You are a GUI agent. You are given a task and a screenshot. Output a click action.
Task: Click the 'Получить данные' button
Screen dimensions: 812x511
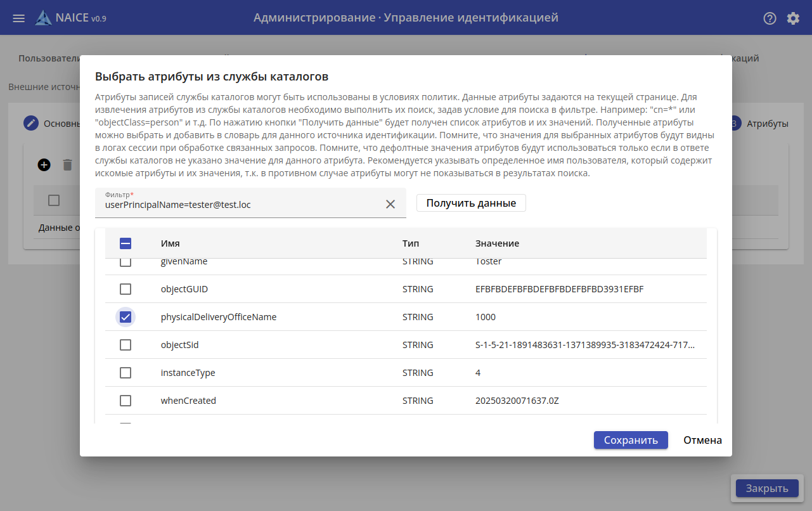click(x=471, y=203)
